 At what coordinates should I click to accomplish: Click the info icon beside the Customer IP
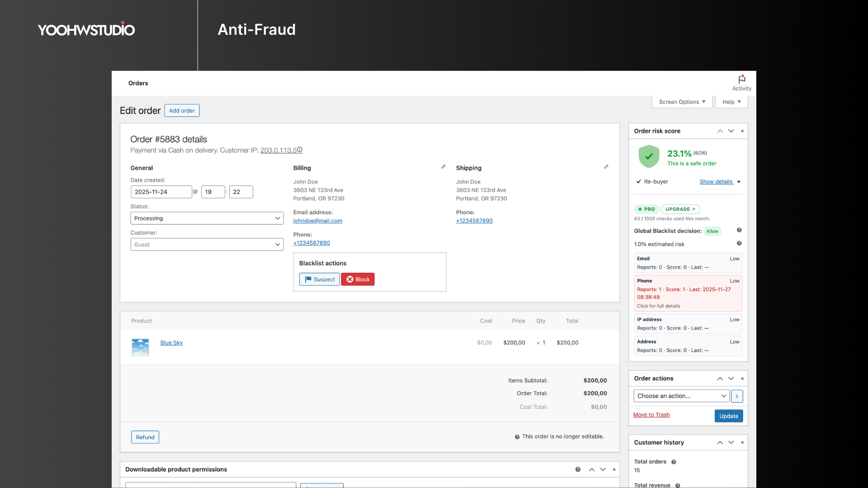pyautogui.click(x=299, y=150)
